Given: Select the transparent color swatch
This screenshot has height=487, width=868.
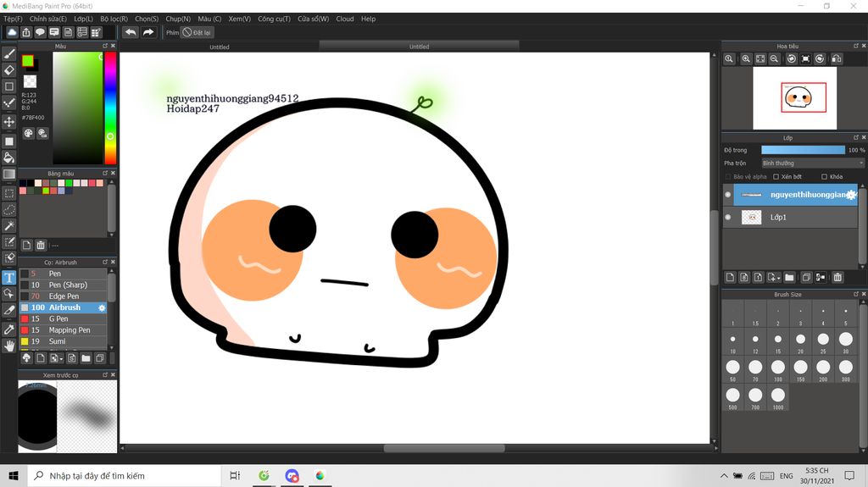Looking at the screenshot, I should point(30,82).
